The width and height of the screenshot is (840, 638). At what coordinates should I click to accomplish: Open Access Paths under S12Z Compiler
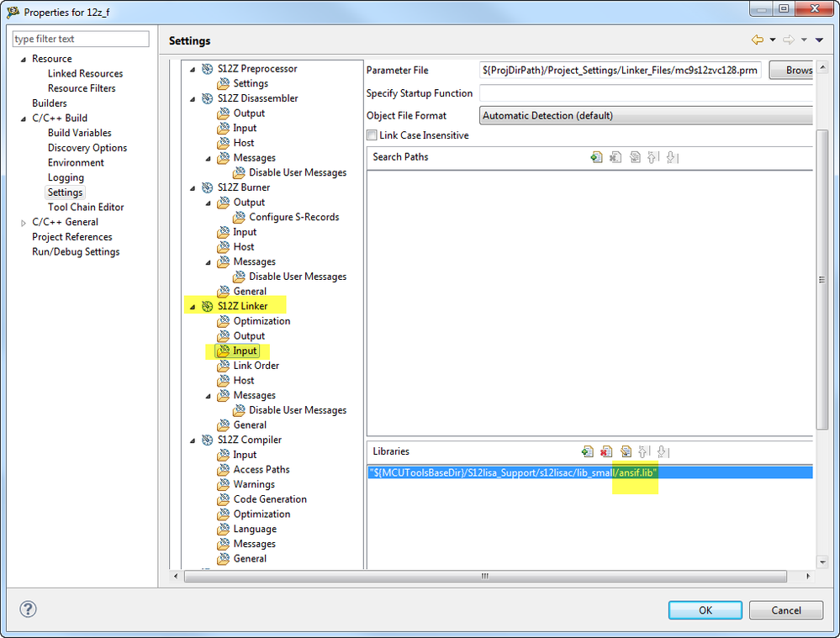(262, 469)
